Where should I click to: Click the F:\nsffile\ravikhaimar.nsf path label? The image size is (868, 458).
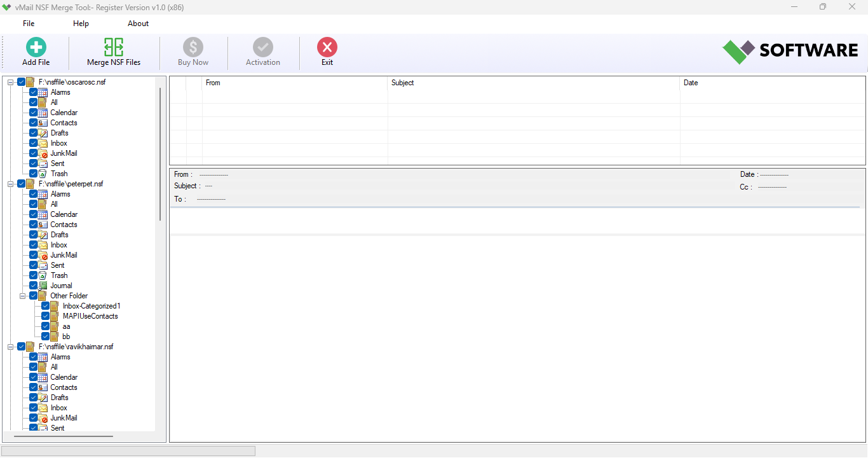tap(76, 347)
